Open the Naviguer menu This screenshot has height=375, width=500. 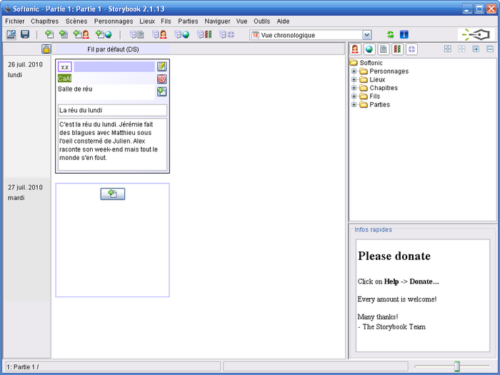(217, 21)
